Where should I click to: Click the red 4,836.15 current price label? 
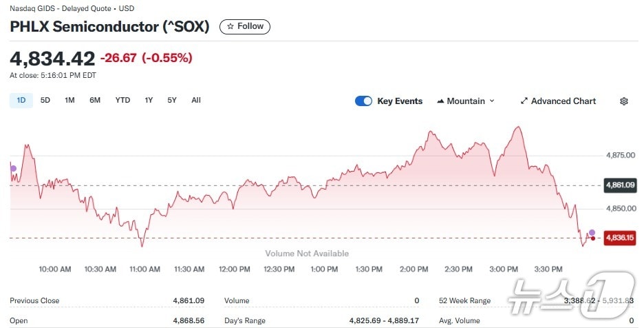619,238
